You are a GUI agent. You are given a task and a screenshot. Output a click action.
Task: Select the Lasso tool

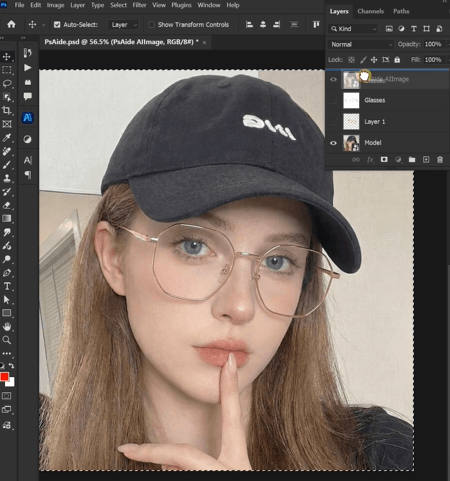click(7, 83)
